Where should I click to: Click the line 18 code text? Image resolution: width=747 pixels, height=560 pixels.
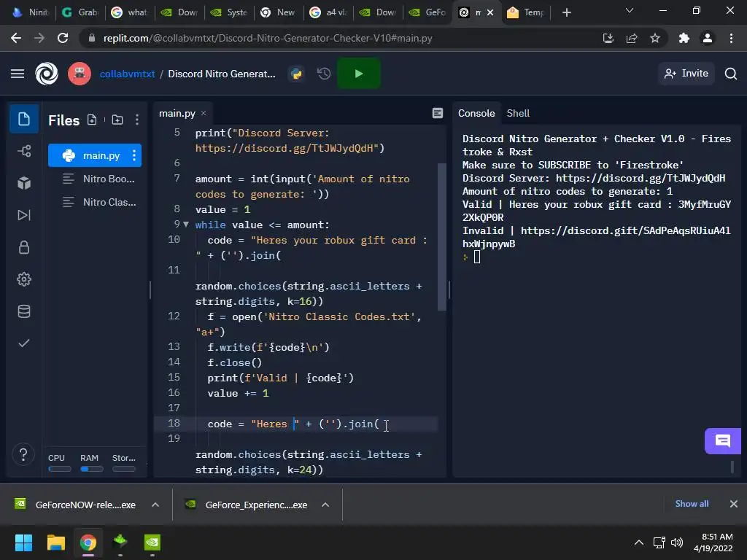pyautogui.click(x=293, y=424)
